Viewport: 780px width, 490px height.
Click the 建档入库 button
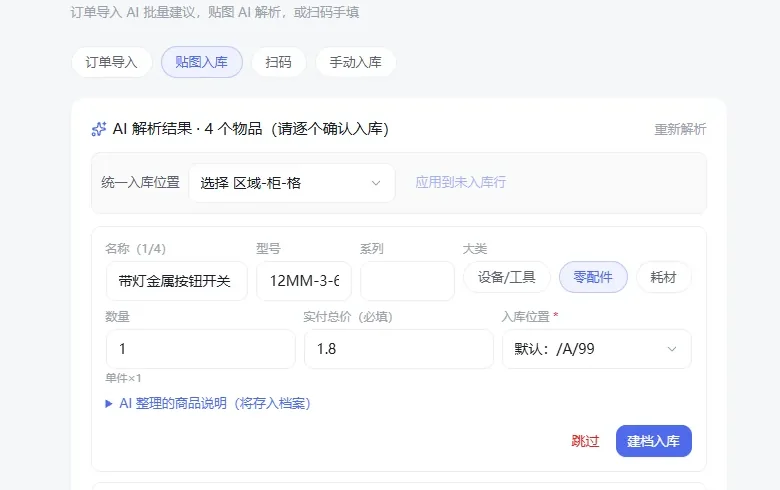pyautogui.click(x=654, y=441)
